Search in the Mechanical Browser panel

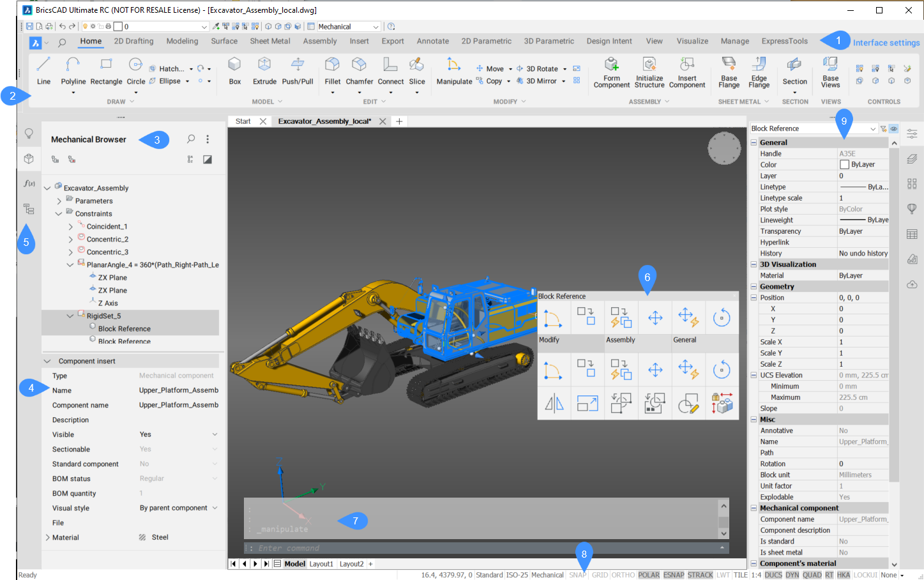click(x=190, y=139)
